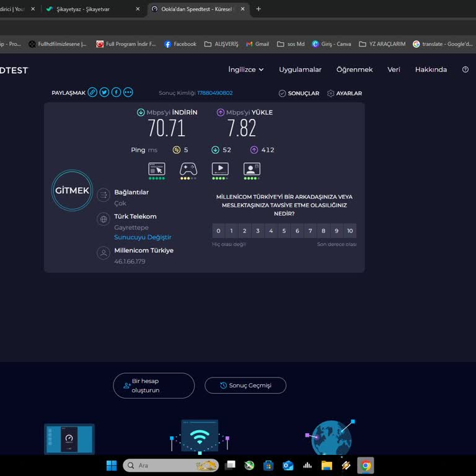Image resolution: width=476 pixels, height=476 pixels.
Task: Open Giriş - Canva bookmark
Action: tap(331, 44)
